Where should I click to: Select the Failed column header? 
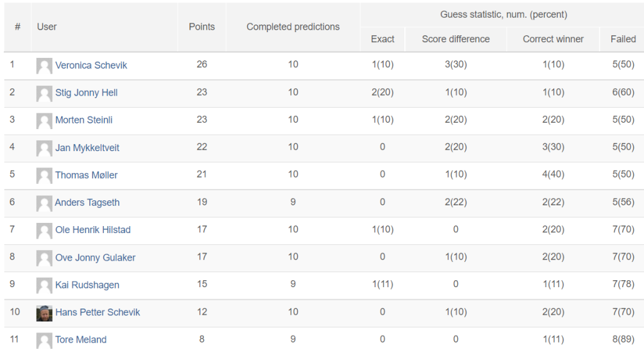coord(623,39)
